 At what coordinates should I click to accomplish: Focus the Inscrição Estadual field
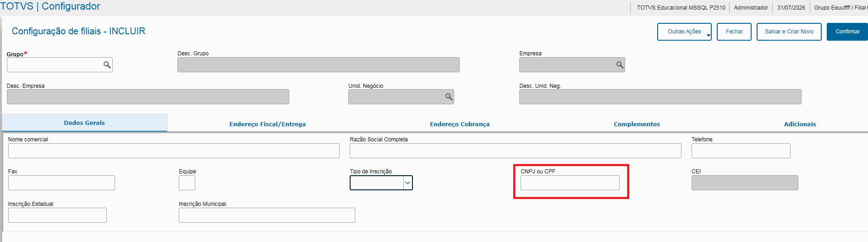pos(57,215)
